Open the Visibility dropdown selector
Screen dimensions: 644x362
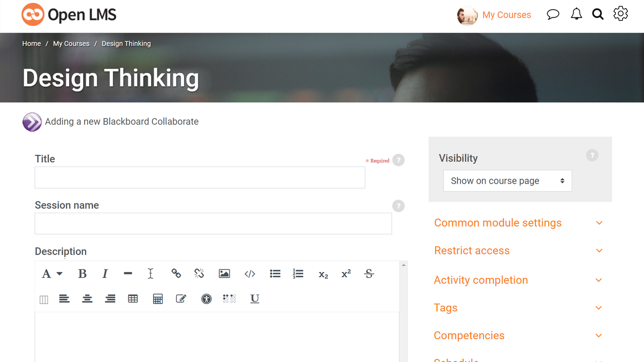click(508, 181)
